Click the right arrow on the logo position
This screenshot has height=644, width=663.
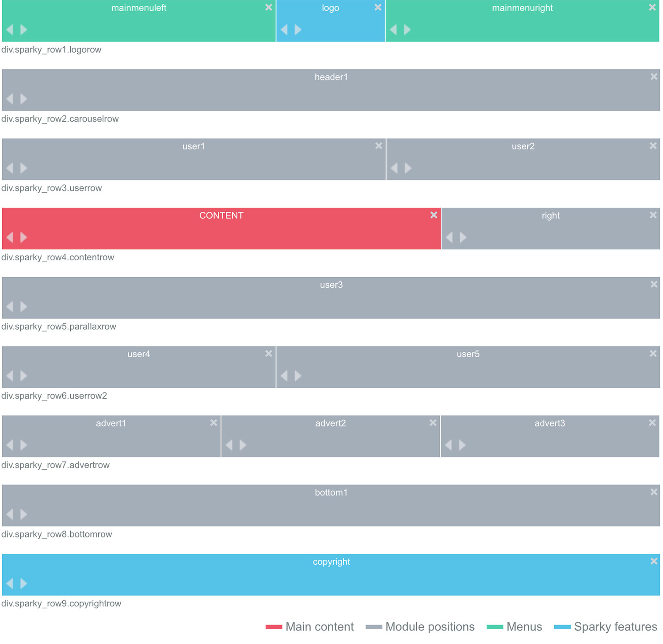click(298, 30)
